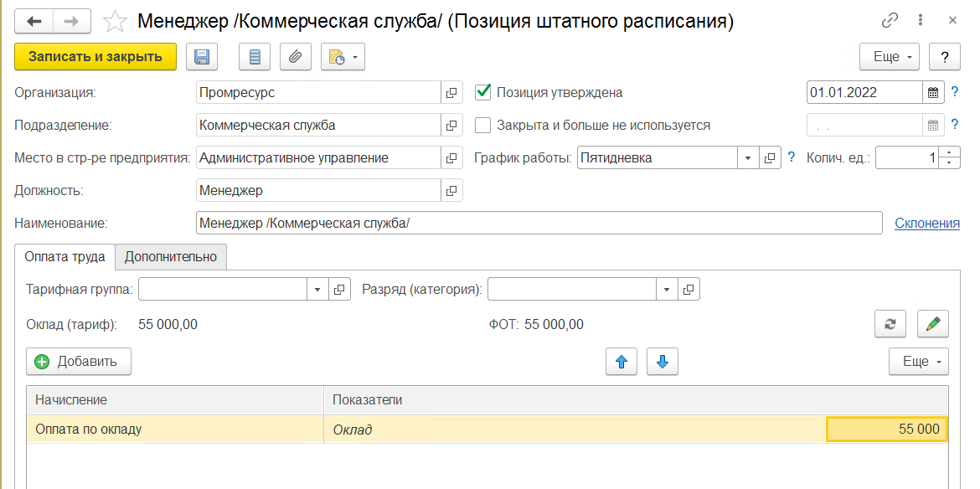Screen dimensions: 980x489
Task: Move accrual down with blue arrow
Action: point(662,362)
